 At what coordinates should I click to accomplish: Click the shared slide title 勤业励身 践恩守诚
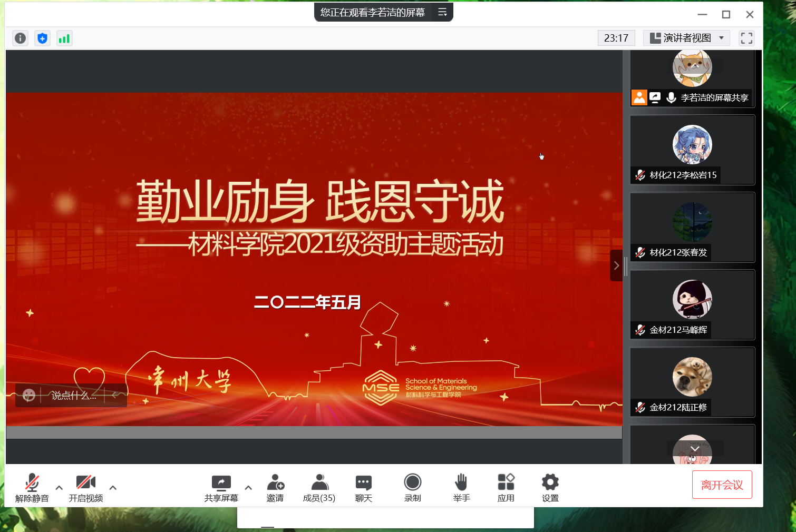tap(320, 201)
